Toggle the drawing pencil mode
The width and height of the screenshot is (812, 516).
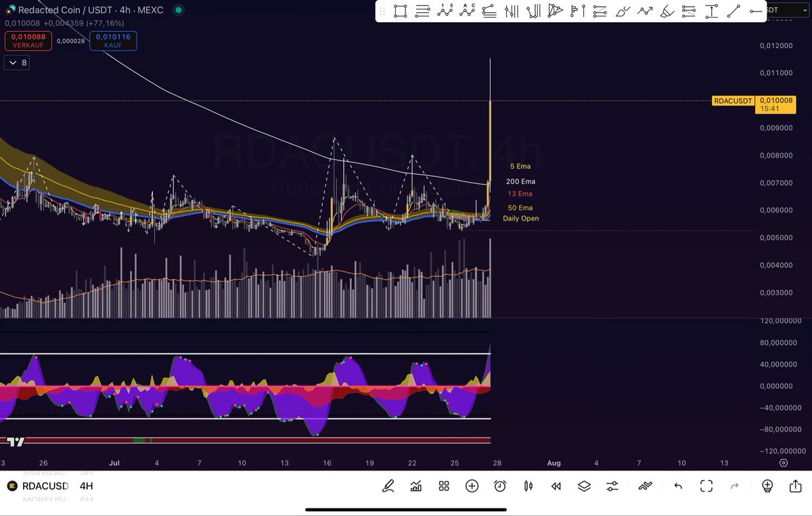pos(388,486)
